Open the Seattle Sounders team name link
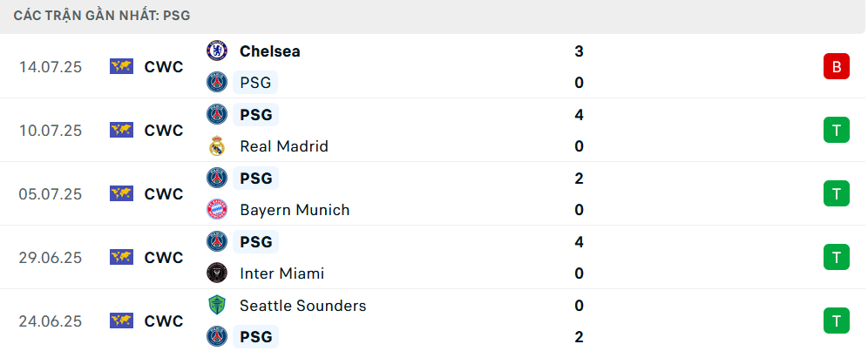 pos(302,306)
